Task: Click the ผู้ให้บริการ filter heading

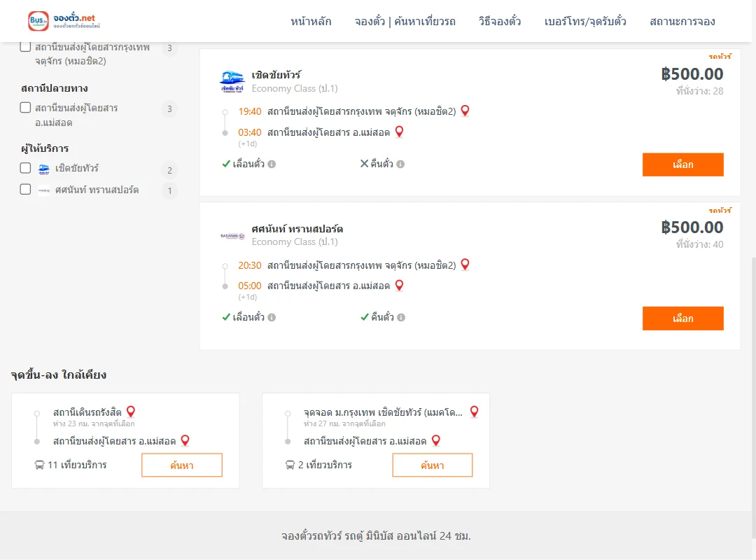Action: click(x=45, y=148)
